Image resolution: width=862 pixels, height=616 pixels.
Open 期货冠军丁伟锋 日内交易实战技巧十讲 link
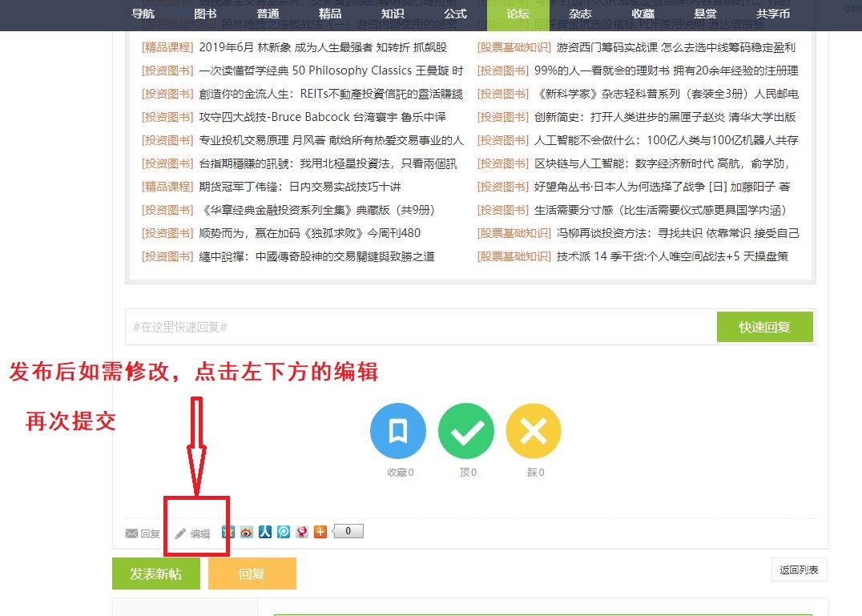(300, 187)
